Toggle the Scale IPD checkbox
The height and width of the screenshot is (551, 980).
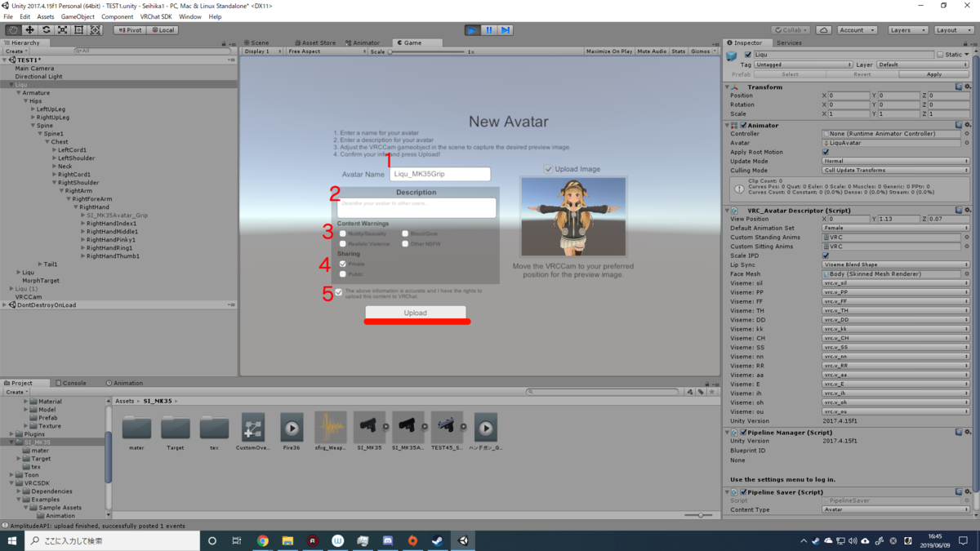tap(826, 256)
